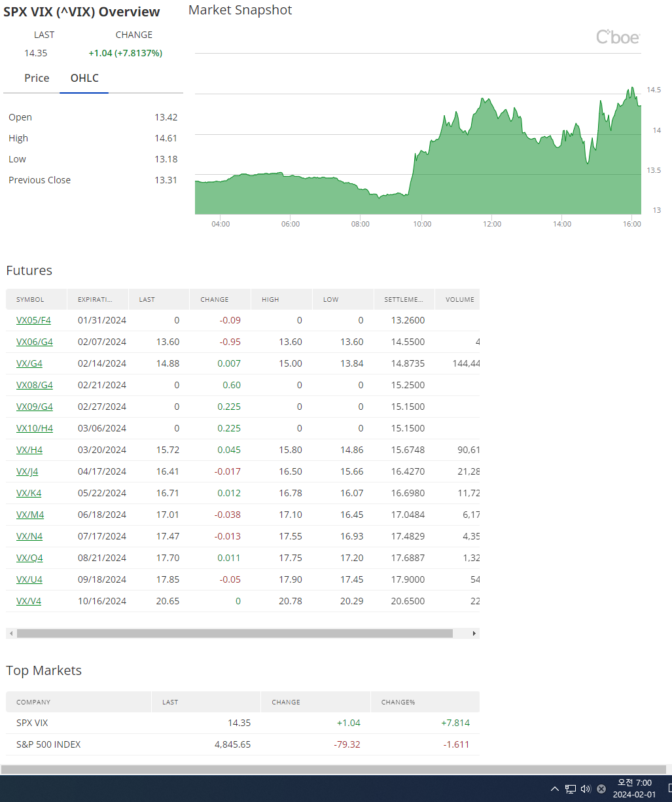672x802 pixels.
Task: Sort futures by VOLUME column header
Action: (x=457, y=299)
